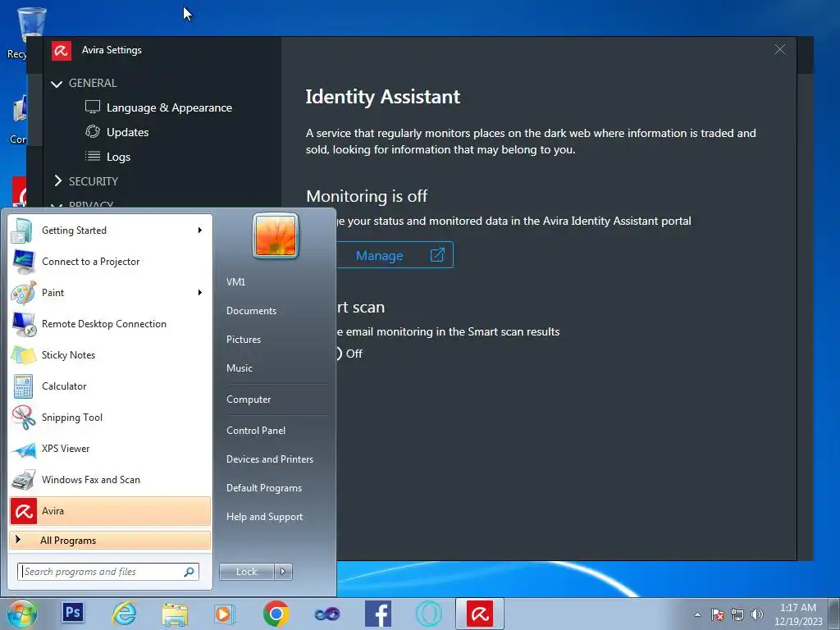The height and width of the screenshot is (630, 840).
Task: Click the Calculator icon
Action: tap(23, 387)
